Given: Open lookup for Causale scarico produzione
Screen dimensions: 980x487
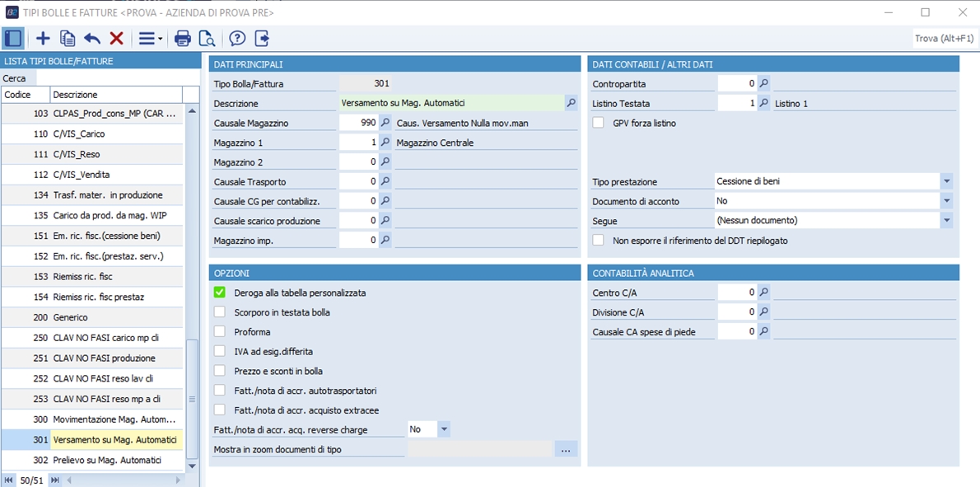Looking at the screenshot, I should point(385,220).
